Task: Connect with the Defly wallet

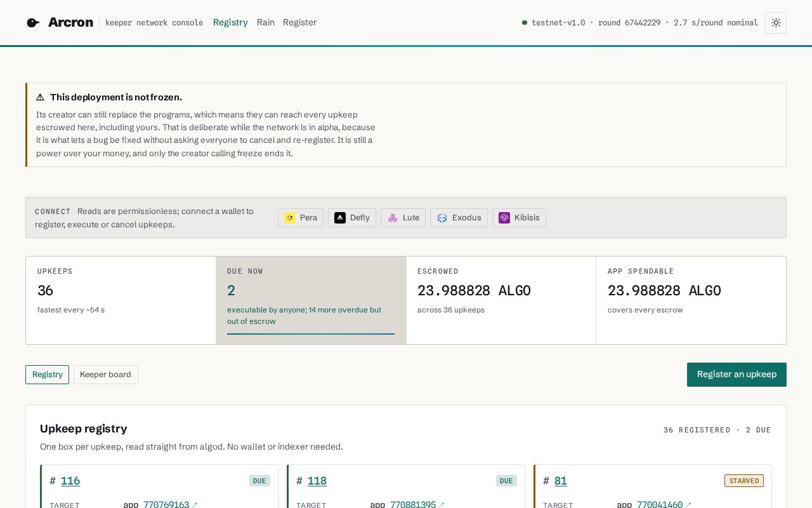Action: click(x=352, y=218)
